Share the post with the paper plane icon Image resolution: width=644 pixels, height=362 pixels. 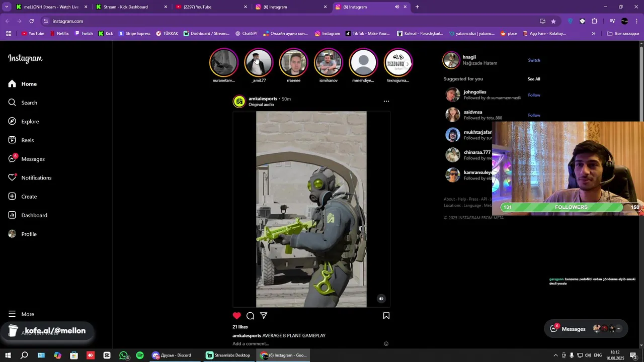click(x=264, y=316)
